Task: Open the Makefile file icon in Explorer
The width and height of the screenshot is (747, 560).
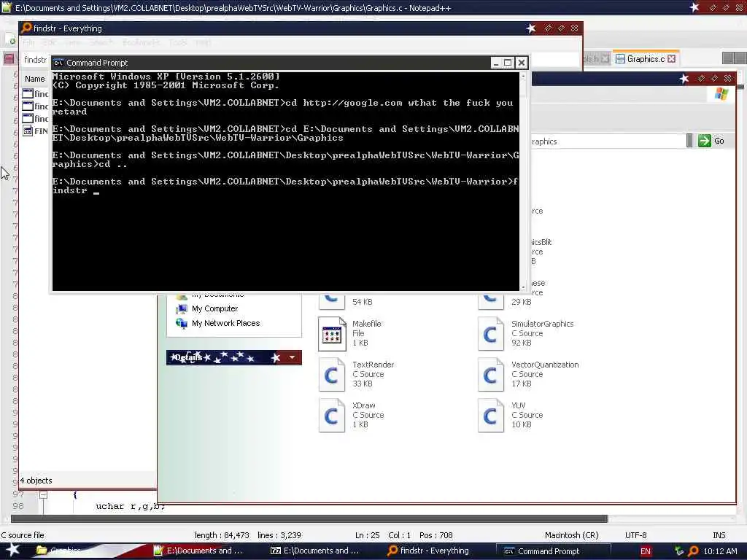Action: (x=332, y=333)
